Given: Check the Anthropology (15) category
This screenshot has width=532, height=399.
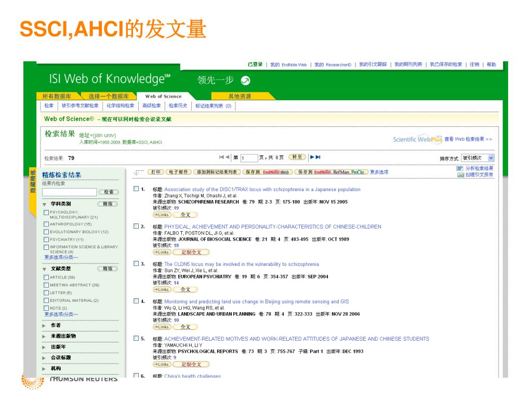Looking at the screenshot, I should click(46, 224).
